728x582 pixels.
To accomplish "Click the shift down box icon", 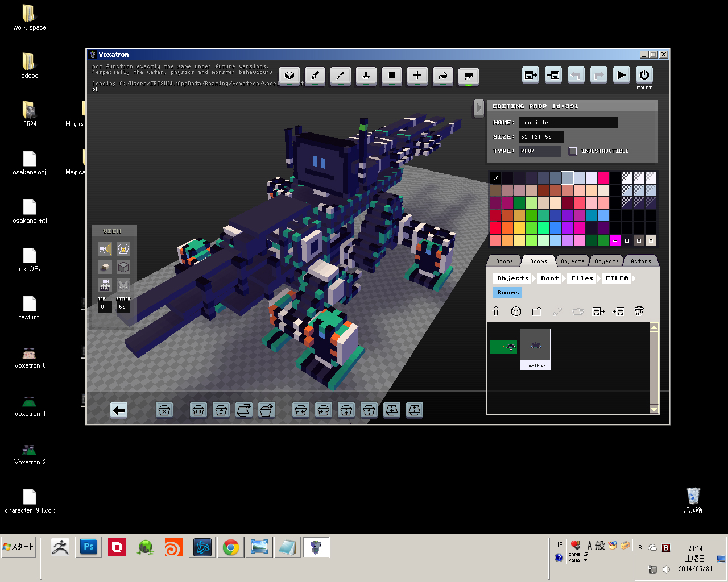I will [369, 410].
